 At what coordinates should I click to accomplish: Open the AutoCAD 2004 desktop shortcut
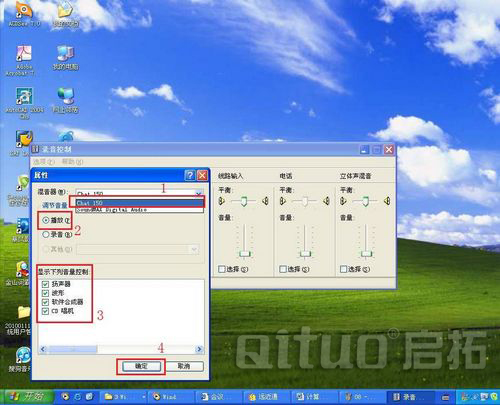tap(24, 103)
